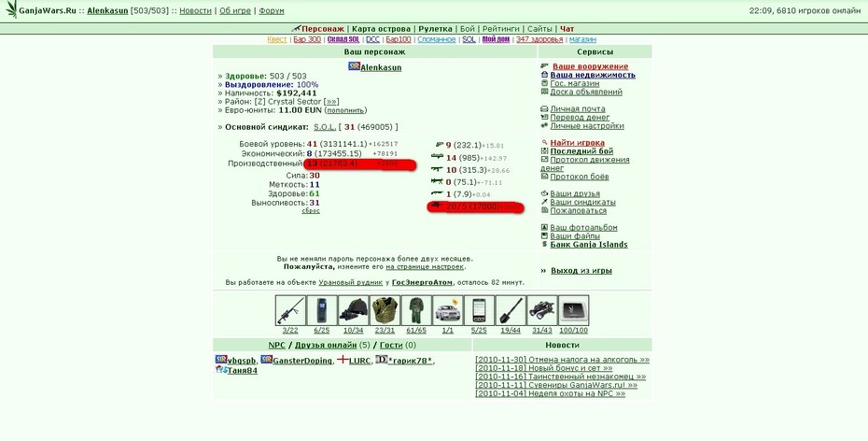Open the Перевод денег link
The image size is (868, 441).
pos(580,118)
